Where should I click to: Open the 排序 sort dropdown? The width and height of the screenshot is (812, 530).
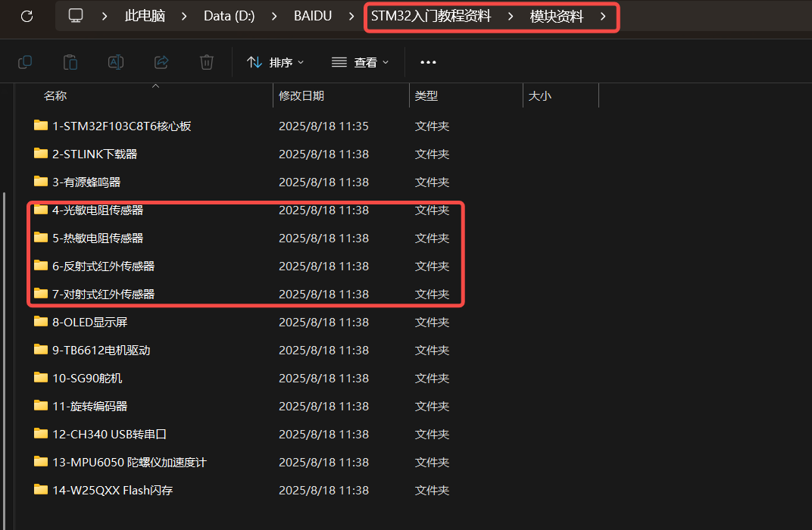[x=276, y=62]
